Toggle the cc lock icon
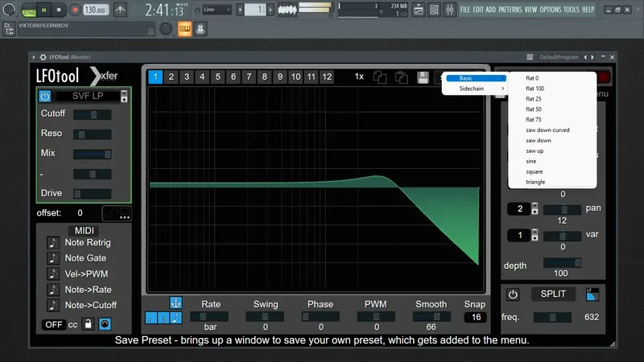 coord(88,324)
